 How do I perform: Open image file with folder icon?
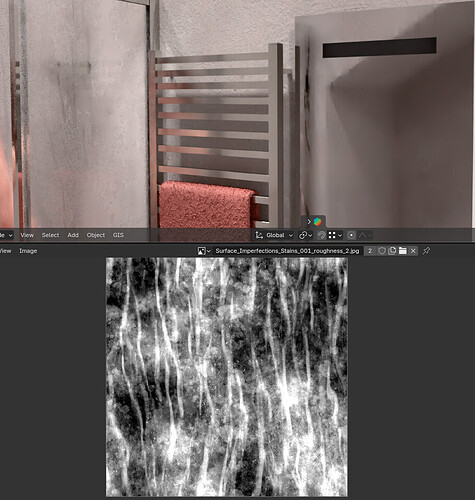coord(403,251)
